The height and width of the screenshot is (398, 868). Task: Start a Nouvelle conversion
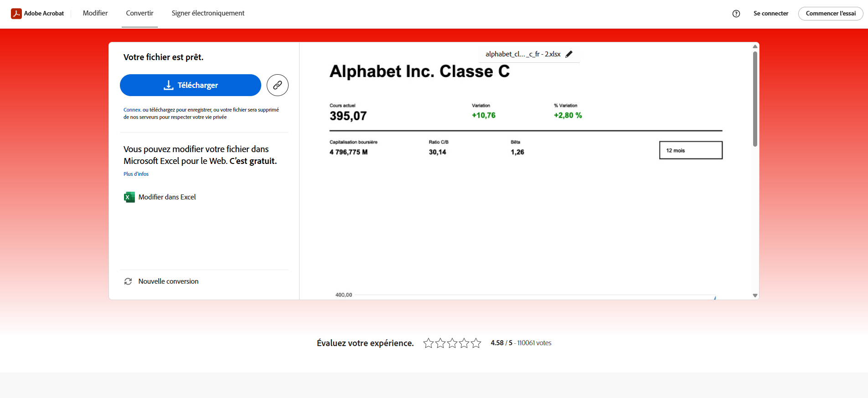click(168, 281)
